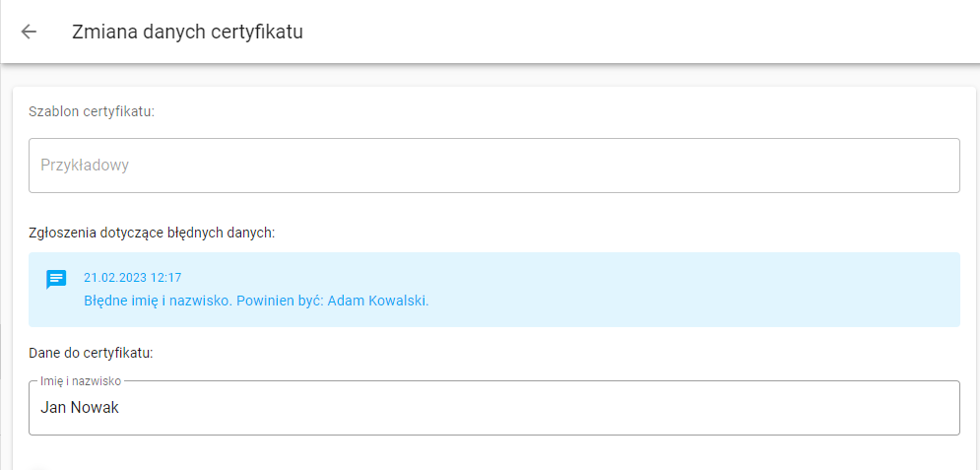
Task: Click the right end of name input
Action: [938, 408]
